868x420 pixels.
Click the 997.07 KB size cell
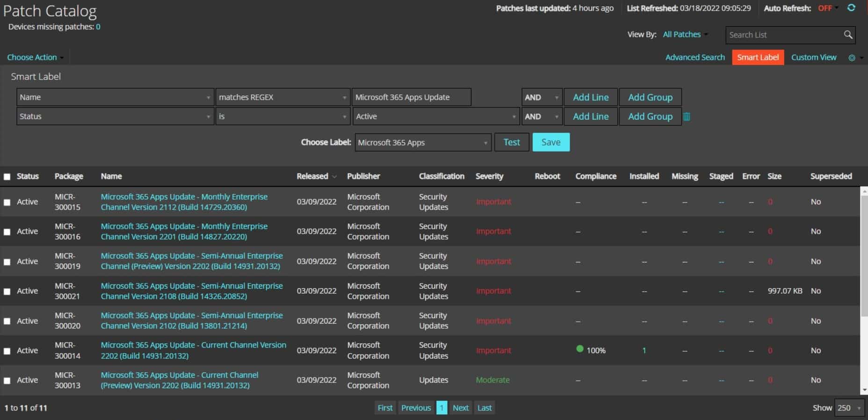[x=785, y=291]
